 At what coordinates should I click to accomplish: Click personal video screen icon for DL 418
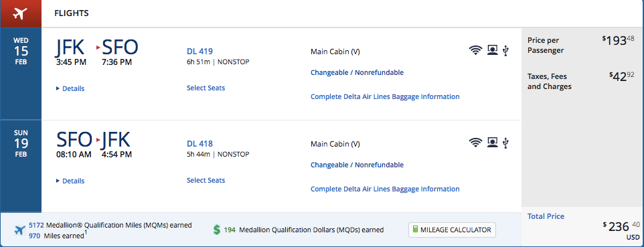coord(492,143)
